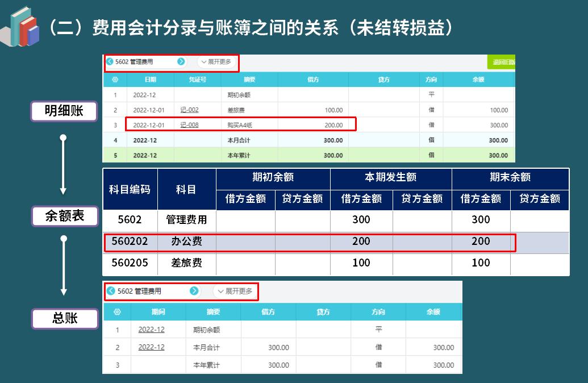Select the 差旅费 ledger entry row
Viewport: 588px width, 383px height.
click(x=256, y=110)
